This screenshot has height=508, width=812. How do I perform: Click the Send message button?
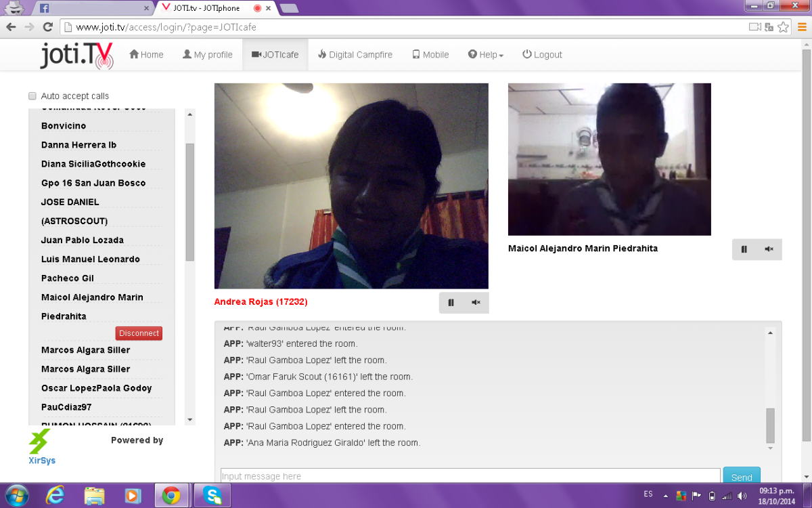point(742,476)
